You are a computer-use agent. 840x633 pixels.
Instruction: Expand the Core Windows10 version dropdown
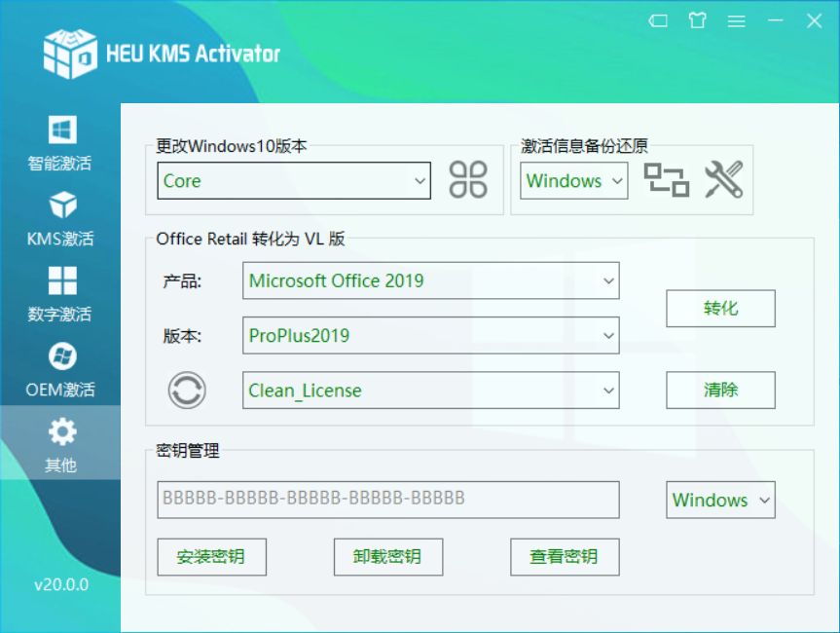[x=293, y=181]
